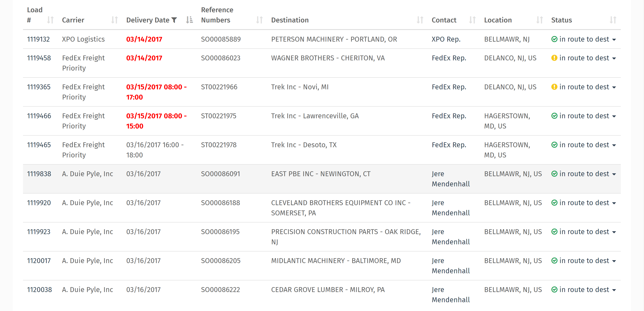
Task: Click the Destination column header label
Action: [x=290, y=20]
